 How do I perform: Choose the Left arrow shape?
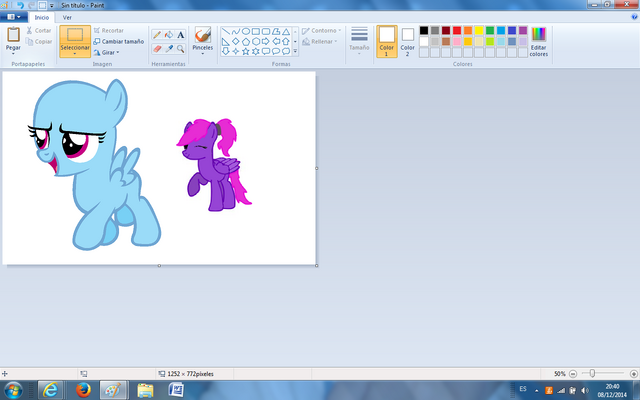pyautogui.click(x=276, y=42)
